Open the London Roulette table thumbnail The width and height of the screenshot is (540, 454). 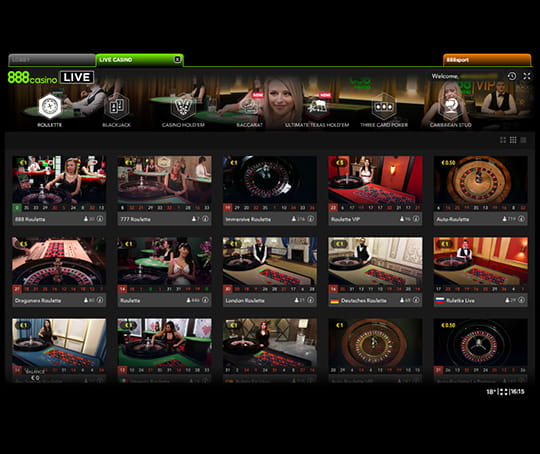coord(270,261)
